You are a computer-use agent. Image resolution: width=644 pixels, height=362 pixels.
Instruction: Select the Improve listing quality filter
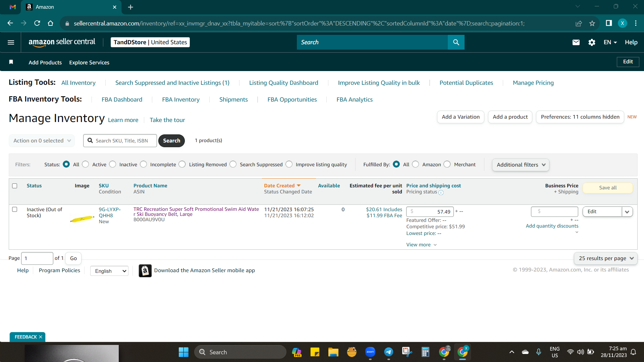tap(289, 164)
